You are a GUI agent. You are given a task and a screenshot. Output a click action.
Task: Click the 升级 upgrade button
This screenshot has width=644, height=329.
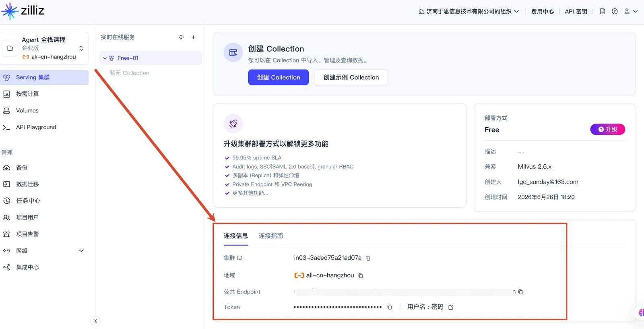click(608, 129)
